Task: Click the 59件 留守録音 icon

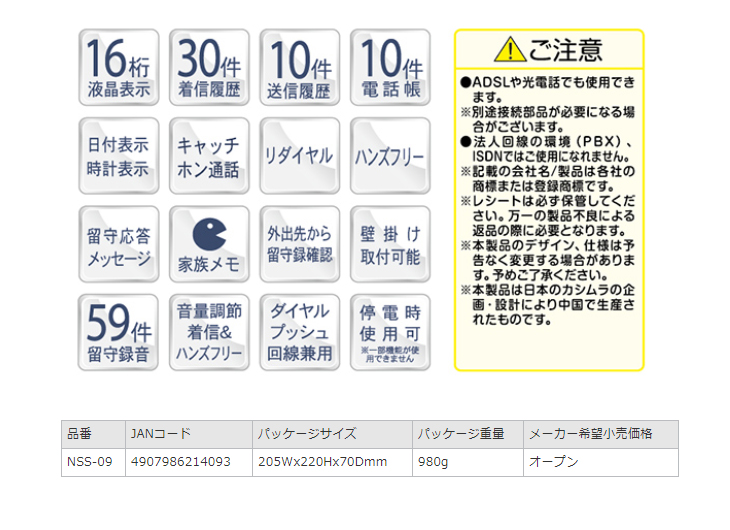Action: [118, 333]
